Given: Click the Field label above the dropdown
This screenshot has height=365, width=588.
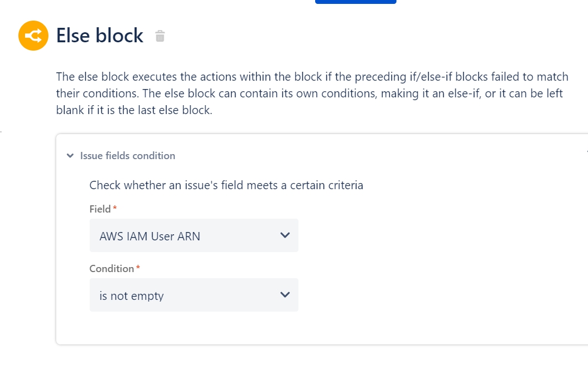Looking at the screenshot, I should click(x=100, y=209).
